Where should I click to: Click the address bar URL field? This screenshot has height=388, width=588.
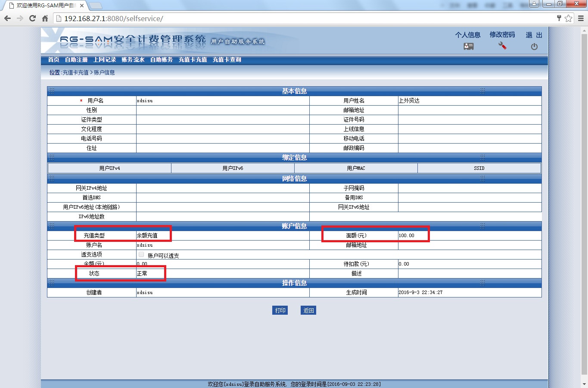pyautogui.click(x=302, y=19)
